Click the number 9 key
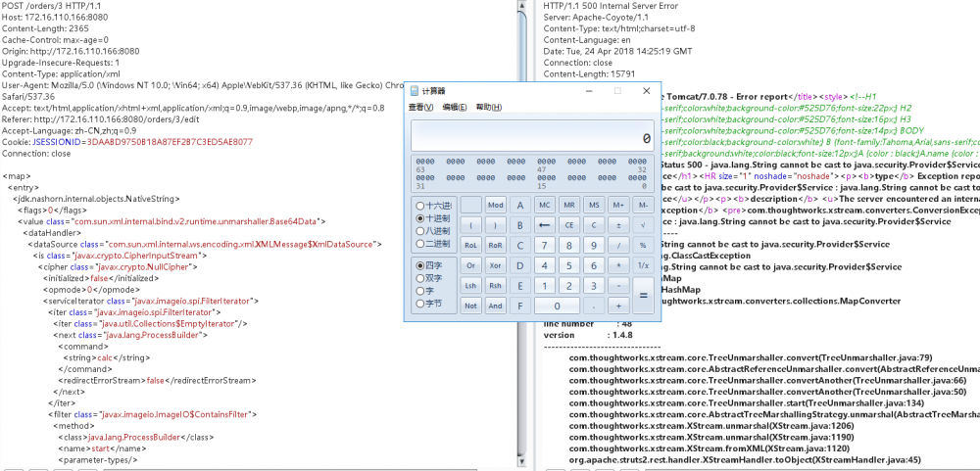This screenshot has height=471, width=980. click(594, 246)
